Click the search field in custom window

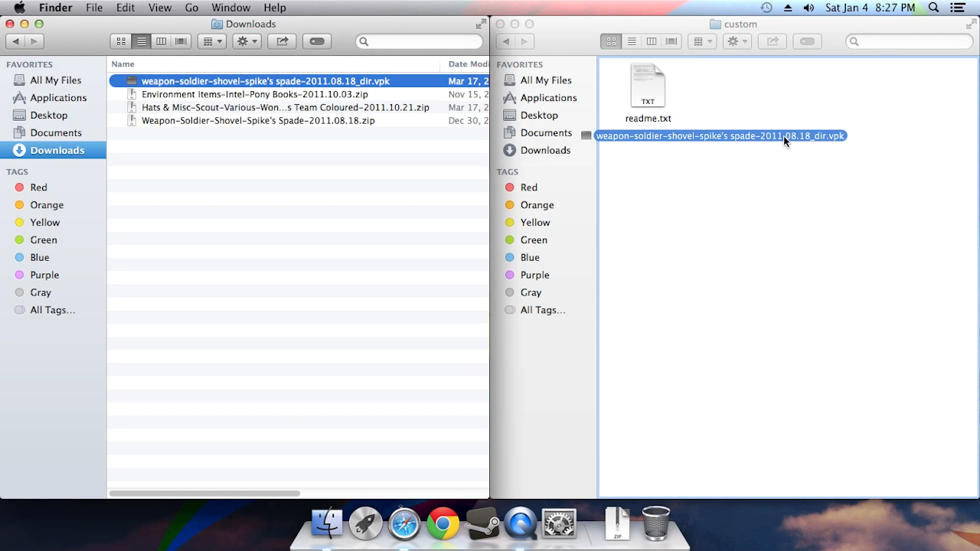pos(909,41)
